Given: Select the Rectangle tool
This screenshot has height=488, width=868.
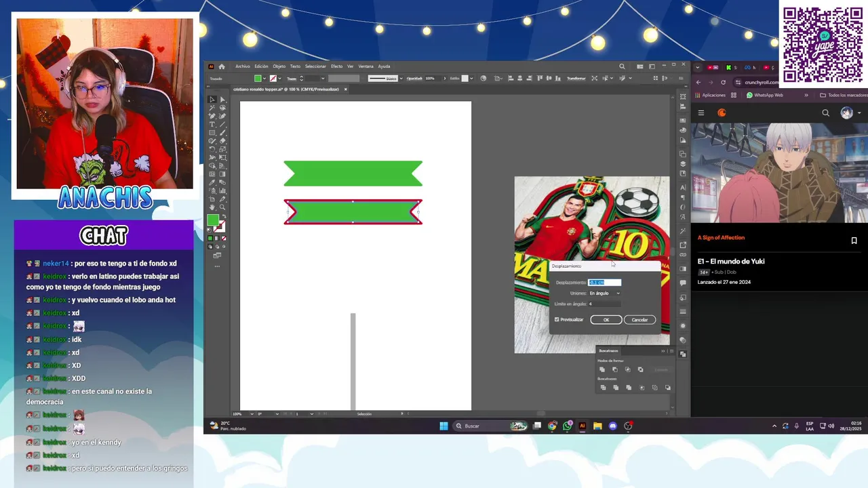Looking at the screenshot, I should [x=212, y=132].
